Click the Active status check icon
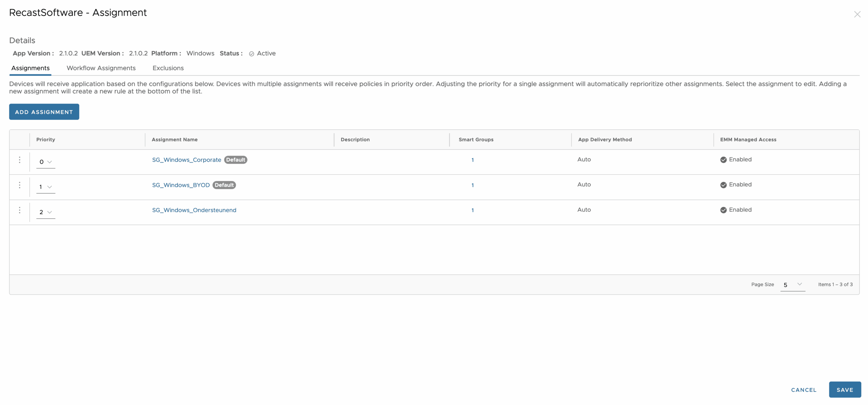 251,54
